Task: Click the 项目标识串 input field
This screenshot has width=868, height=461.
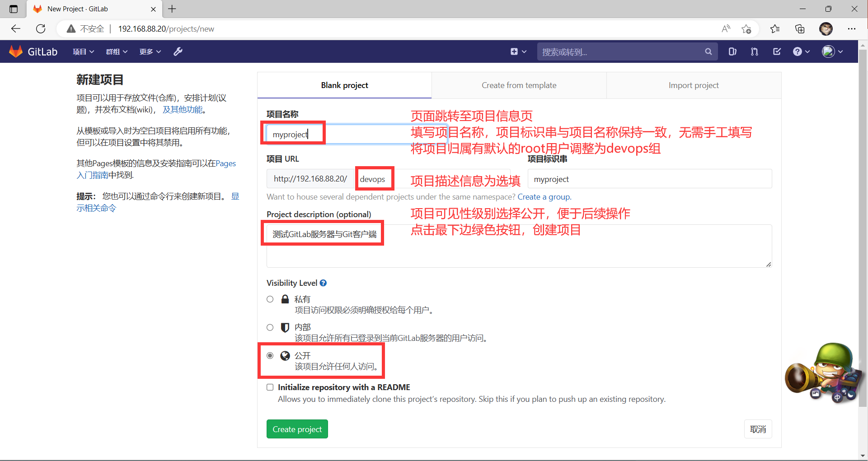Action: tap(650, 179)
